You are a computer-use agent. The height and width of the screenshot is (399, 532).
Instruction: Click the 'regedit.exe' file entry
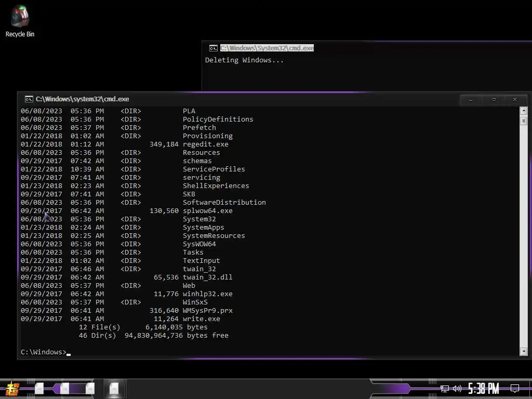pyautogui.click(x=206, y=144)
